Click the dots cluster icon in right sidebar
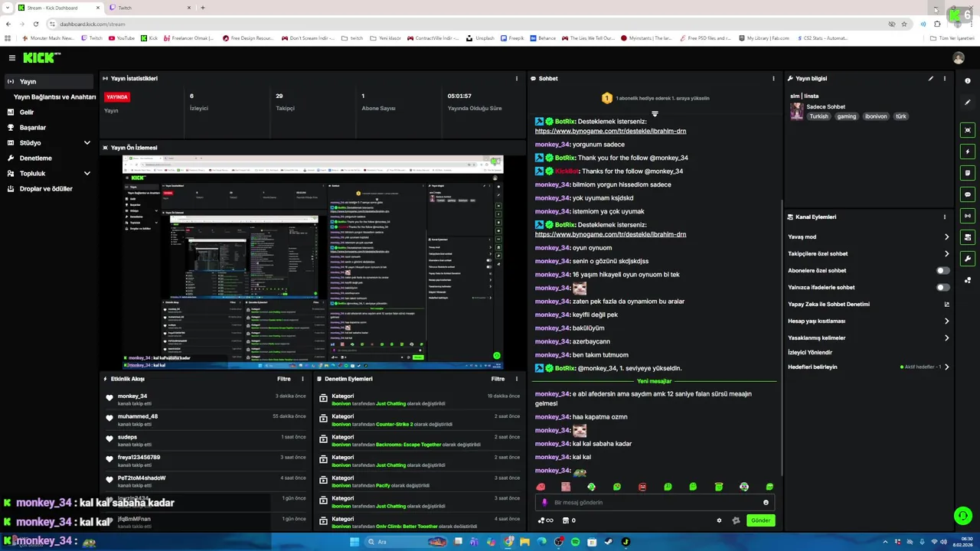 click(968, 280)
